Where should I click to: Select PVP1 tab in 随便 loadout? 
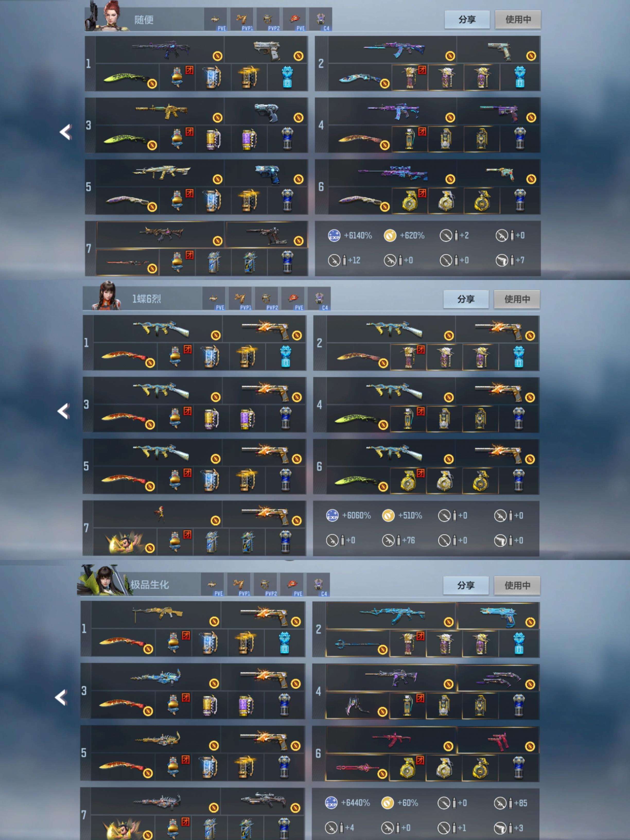(242, 19)
